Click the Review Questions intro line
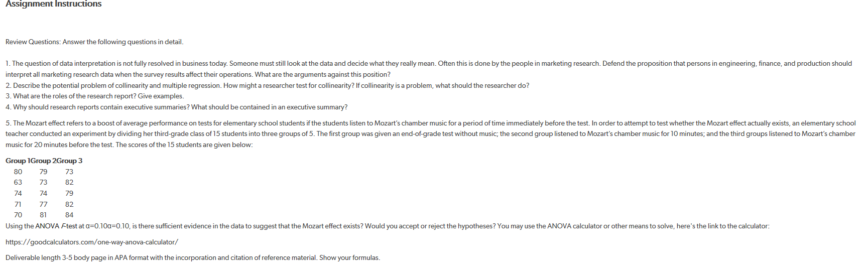Screen dimensions: 868x269 [94, 42]
